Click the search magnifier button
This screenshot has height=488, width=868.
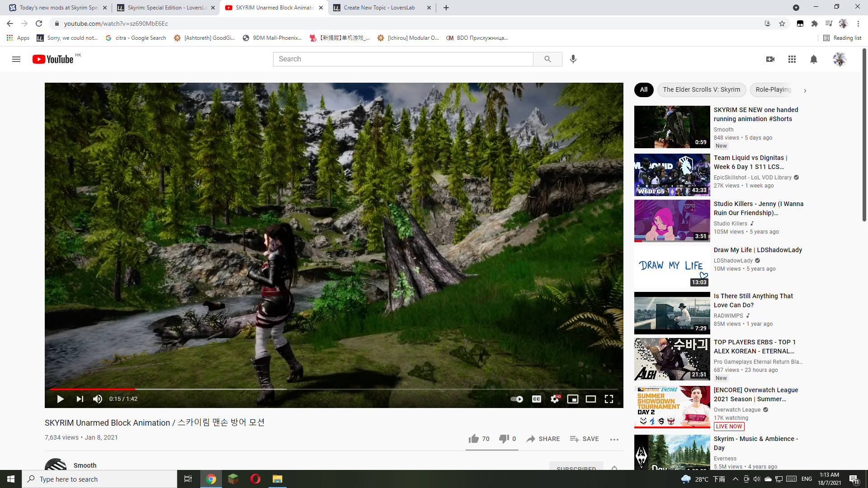pyautogui.click(x=547, y=59)
